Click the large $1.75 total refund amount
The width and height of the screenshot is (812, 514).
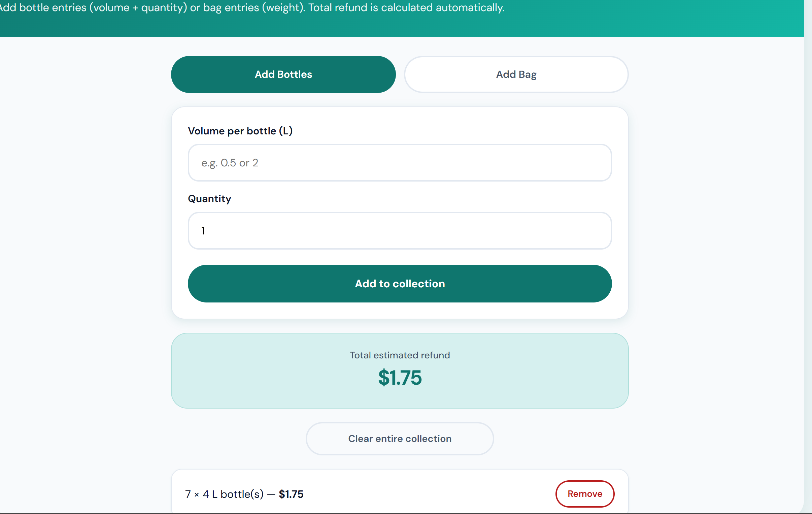pyautogui.click(x=400, y=377)
